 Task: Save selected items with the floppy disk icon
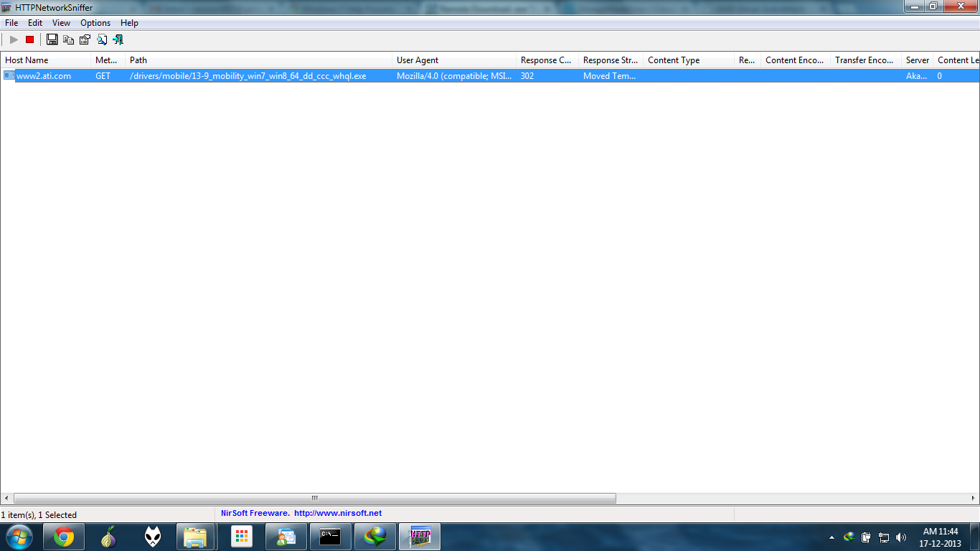52,40
